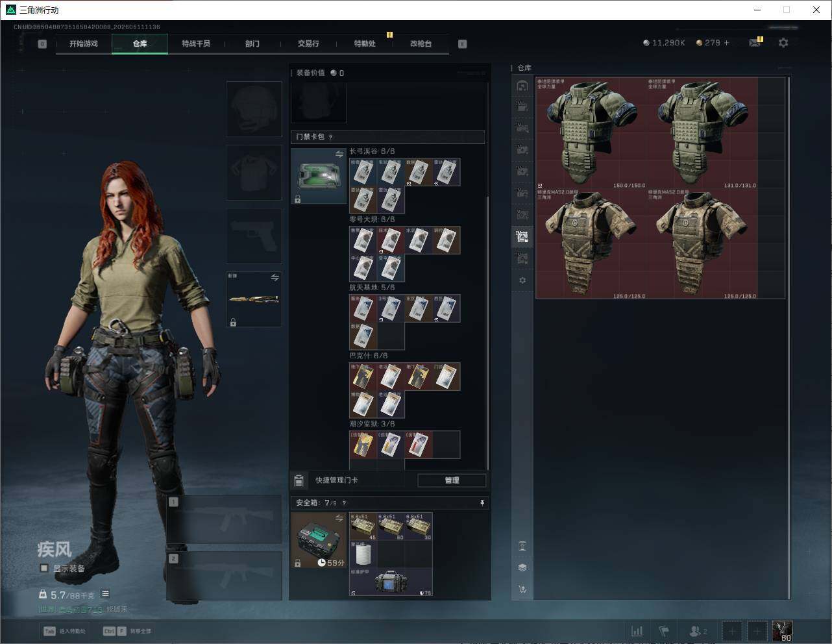Click secondary weapon slot 2
This screenshot has width=832, height=644.
[224, 576]
